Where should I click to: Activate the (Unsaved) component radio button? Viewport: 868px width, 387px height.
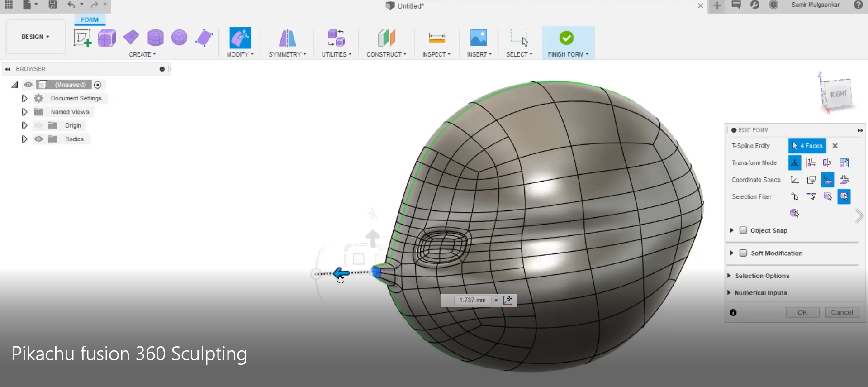coord(98,85)
